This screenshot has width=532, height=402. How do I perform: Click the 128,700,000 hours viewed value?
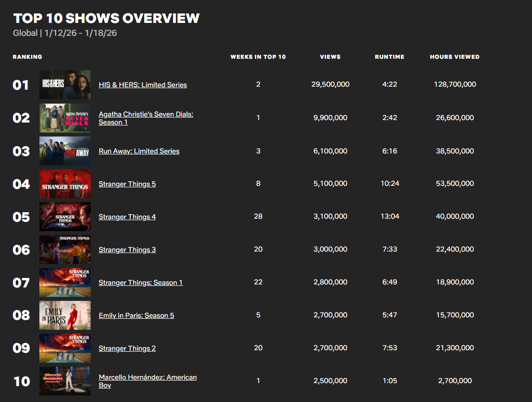pos(455,84)
